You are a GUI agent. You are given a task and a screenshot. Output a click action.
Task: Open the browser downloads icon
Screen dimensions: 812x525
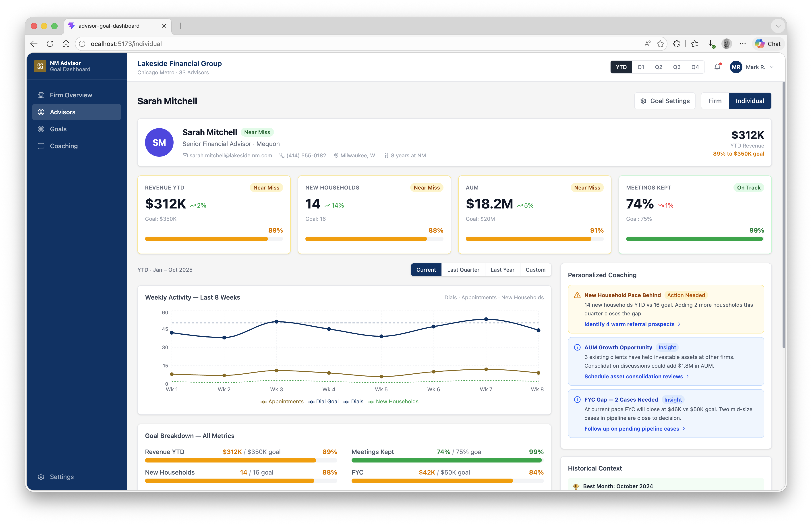pyautogui.click(x=711, y=44)
